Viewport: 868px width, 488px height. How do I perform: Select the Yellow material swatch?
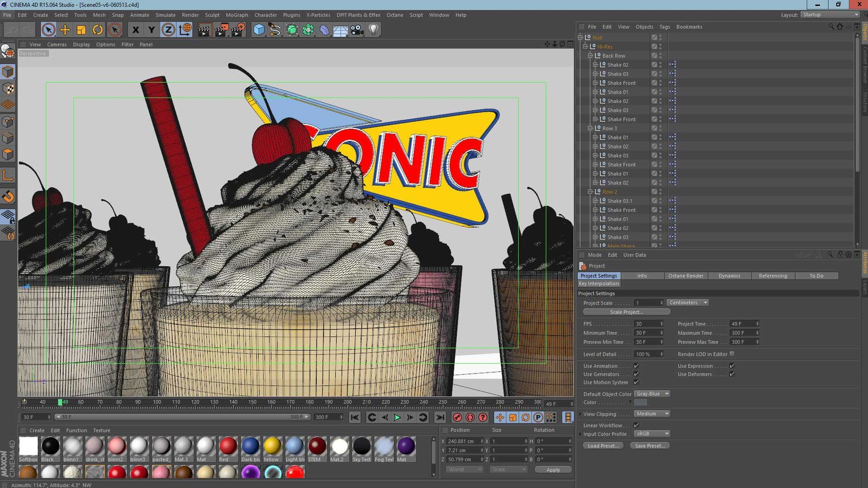[272, 446]
